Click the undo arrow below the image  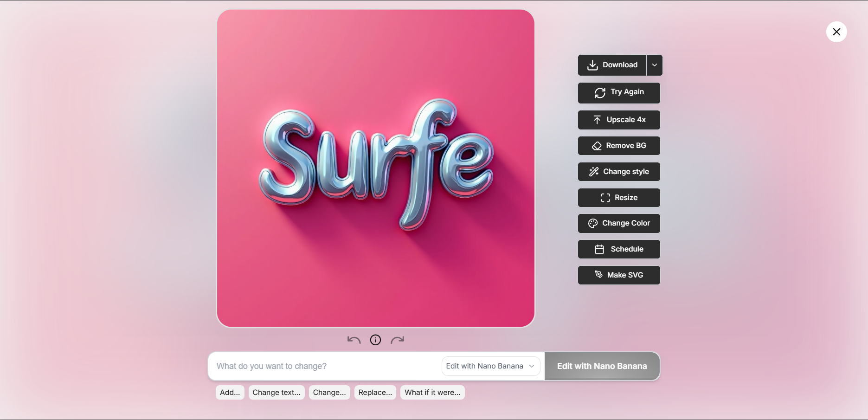354,340
